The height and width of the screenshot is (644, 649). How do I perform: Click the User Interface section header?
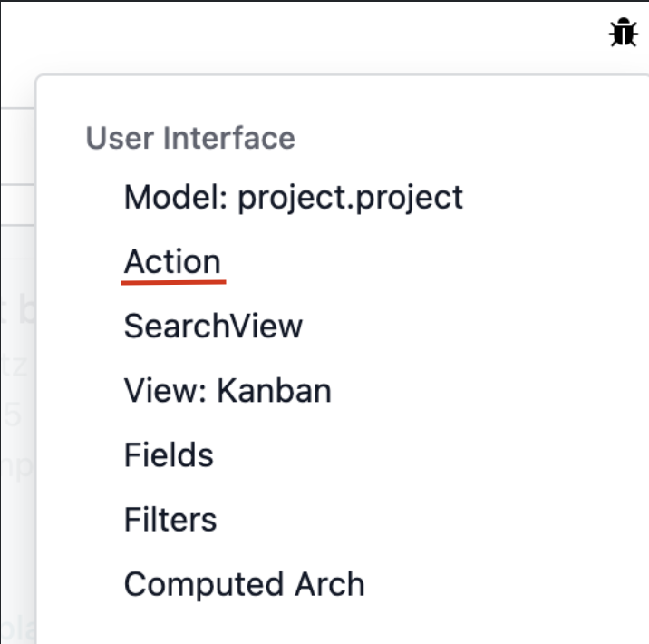[x=190, y=139]
